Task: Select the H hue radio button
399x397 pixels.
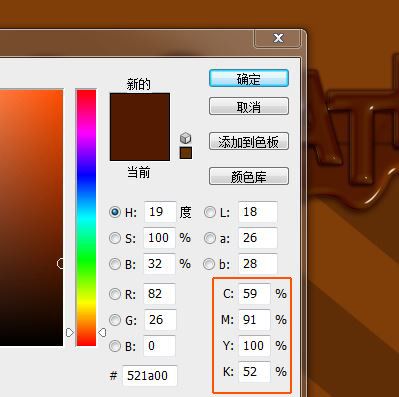Action: [x=115, y=212]
